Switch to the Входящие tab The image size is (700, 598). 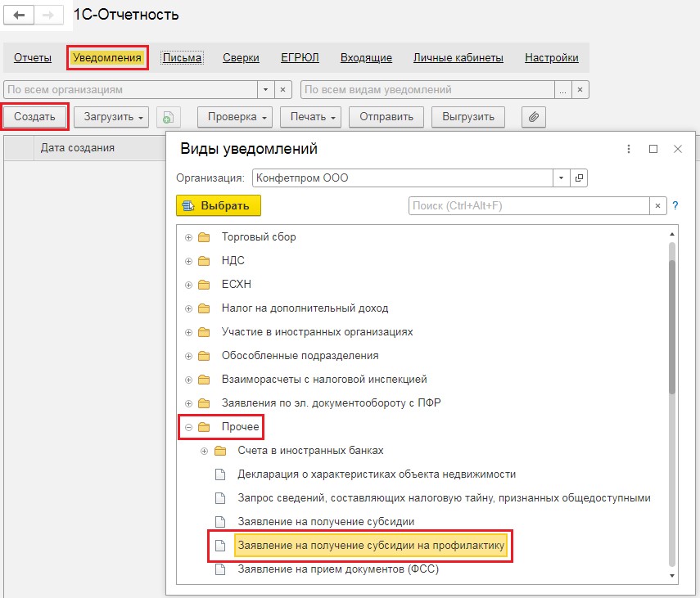366,57
